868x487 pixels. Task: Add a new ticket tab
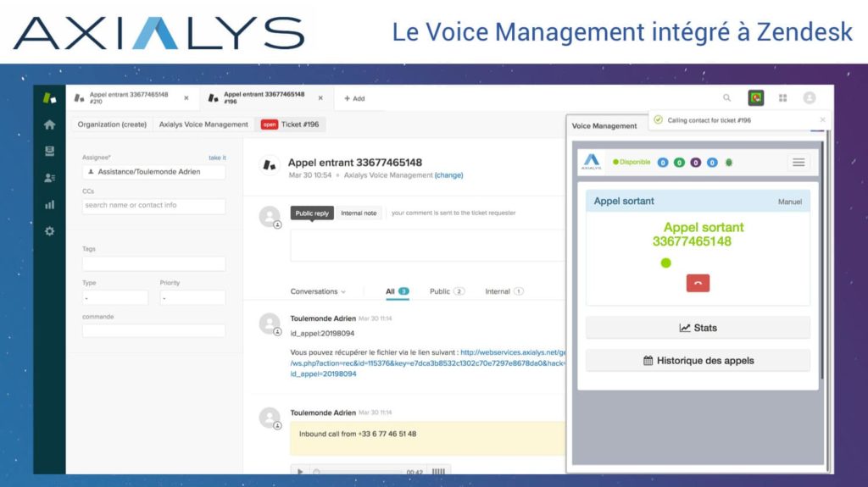coord(354,98)
